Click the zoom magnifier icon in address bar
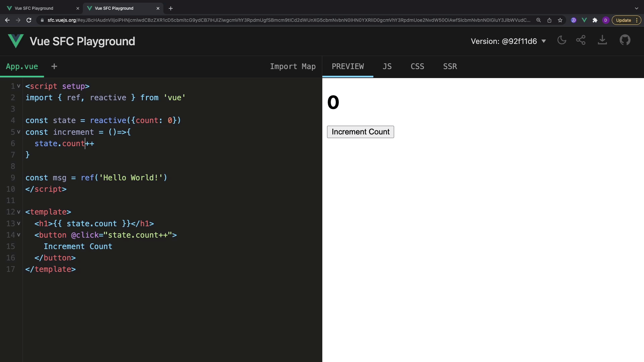 coord(539,20)
